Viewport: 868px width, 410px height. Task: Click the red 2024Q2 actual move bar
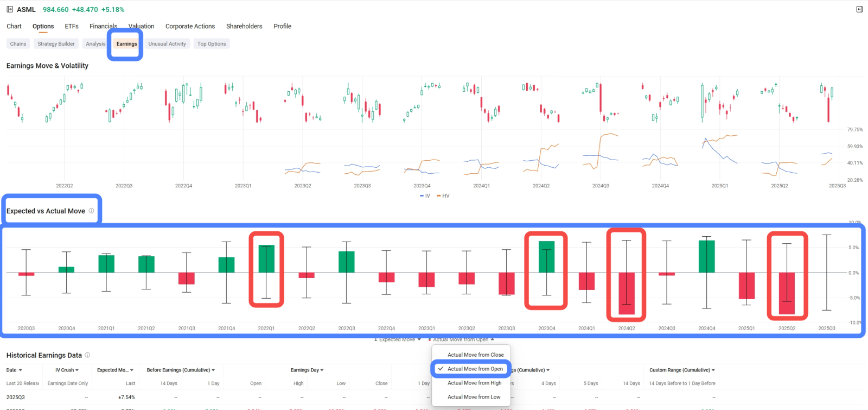coord(627,293)
